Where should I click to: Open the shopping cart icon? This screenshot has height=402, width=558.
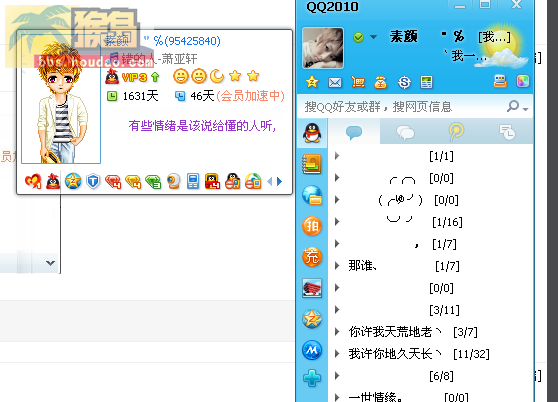358,82
